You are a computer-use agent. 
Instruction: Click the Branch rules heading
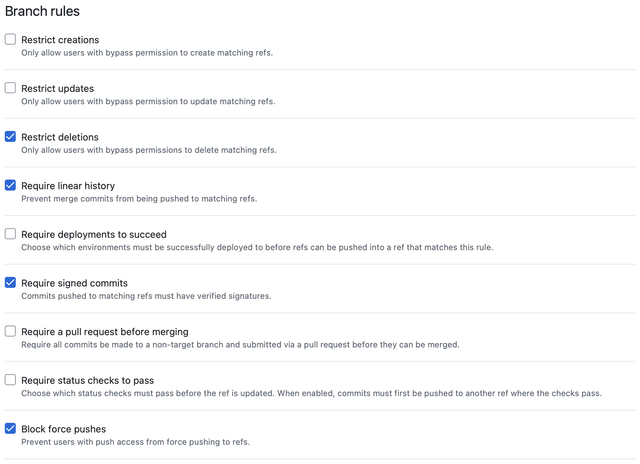(x=42, y=11)
